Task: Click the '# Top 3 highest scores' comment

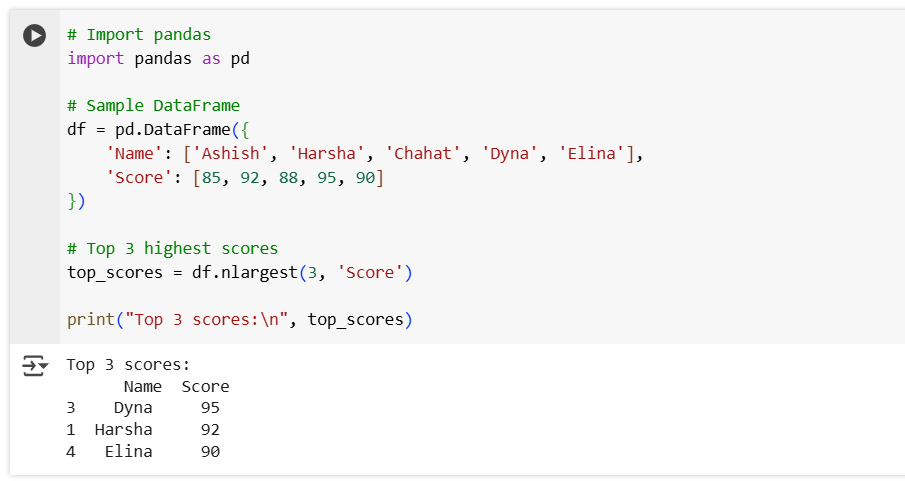Action: tap(172, 248)
